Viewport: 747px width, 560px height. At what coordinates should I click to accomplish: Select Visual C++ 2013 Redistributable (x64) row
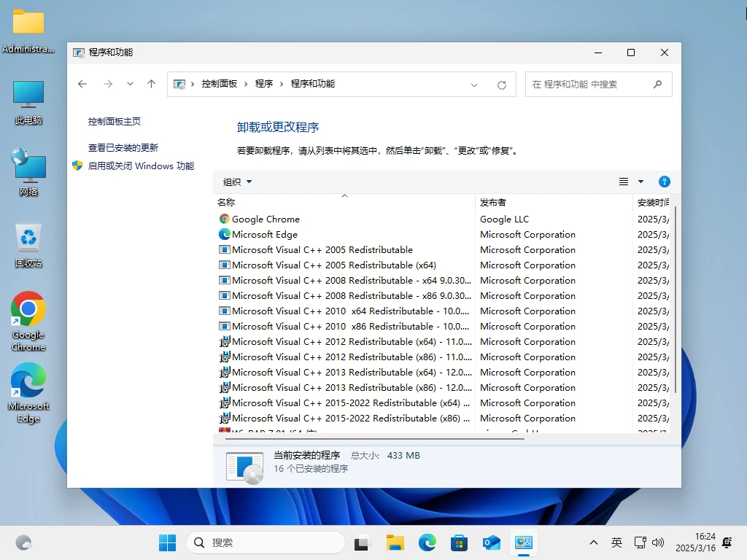click(x=344, y=372)
